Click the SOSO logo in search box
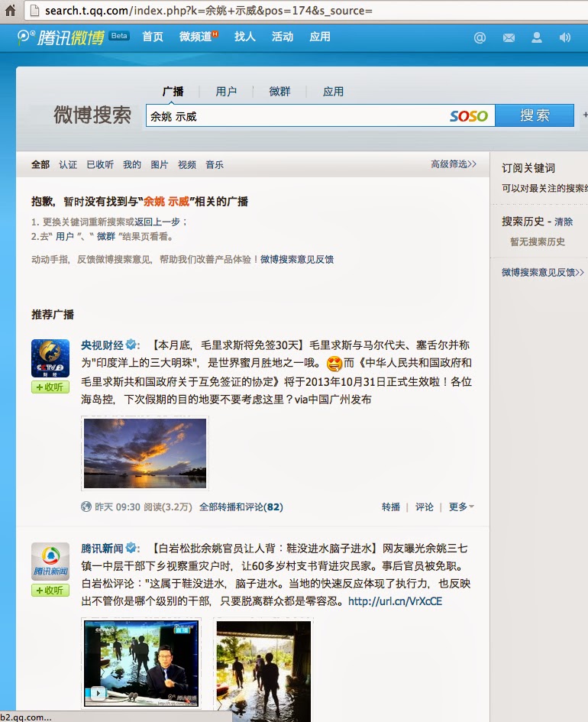 pos(468,115)
